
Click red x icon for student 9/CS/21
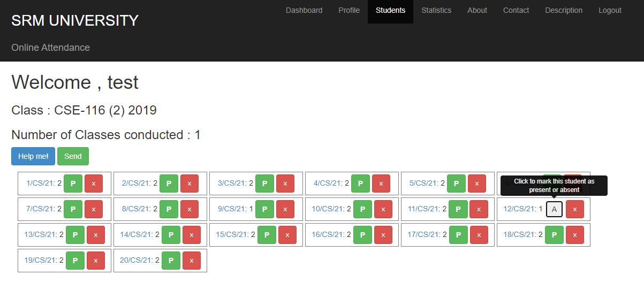pyautogui.click(x=285, y=209)
